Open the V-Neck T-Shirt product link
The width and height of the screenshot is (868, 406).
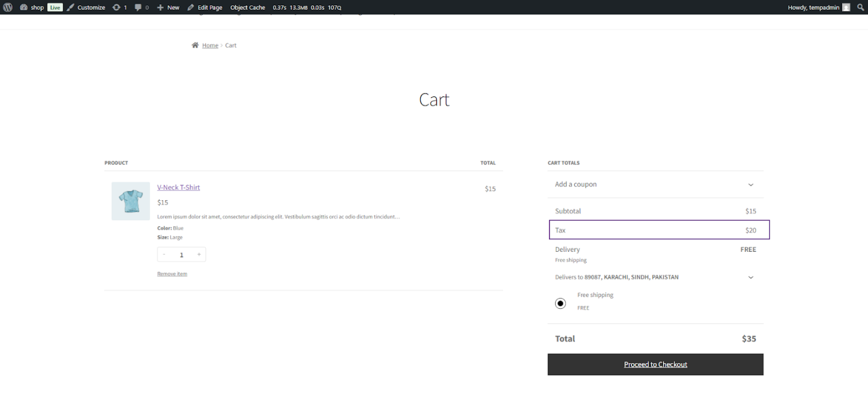pos(178,187)
